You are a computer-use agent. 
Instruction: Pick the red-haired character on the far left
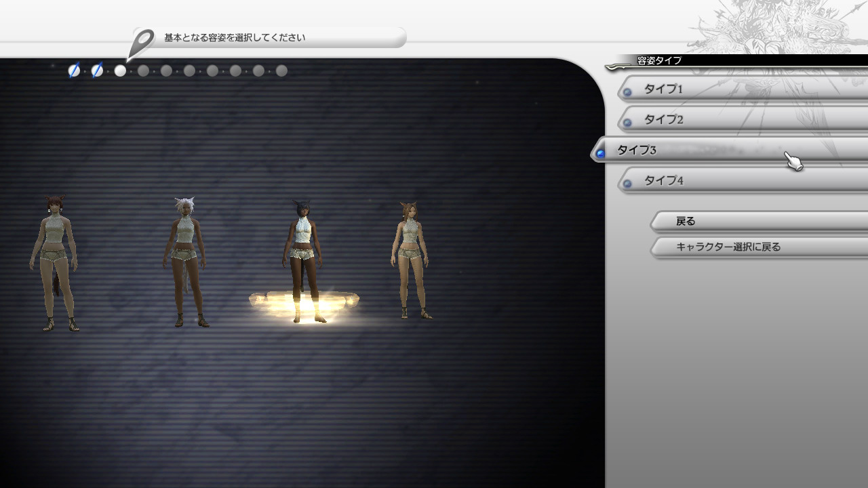[54, 261]
